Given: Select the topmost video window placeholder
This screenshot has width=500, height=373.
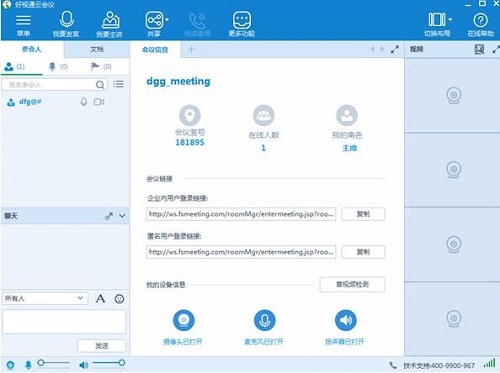Looking at the screenshot, I should click(452, 95).
